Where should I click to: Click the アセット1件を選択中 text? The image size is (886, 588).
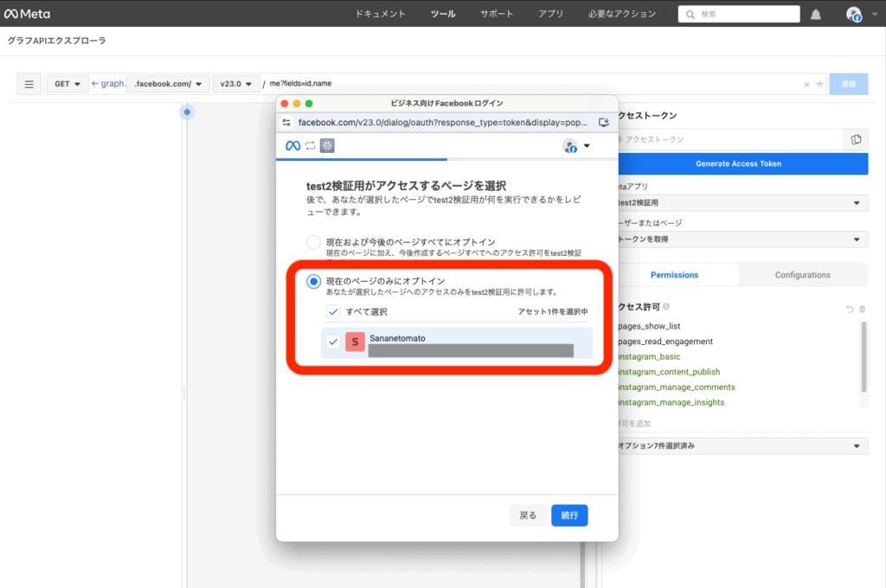tap(553, 312)
